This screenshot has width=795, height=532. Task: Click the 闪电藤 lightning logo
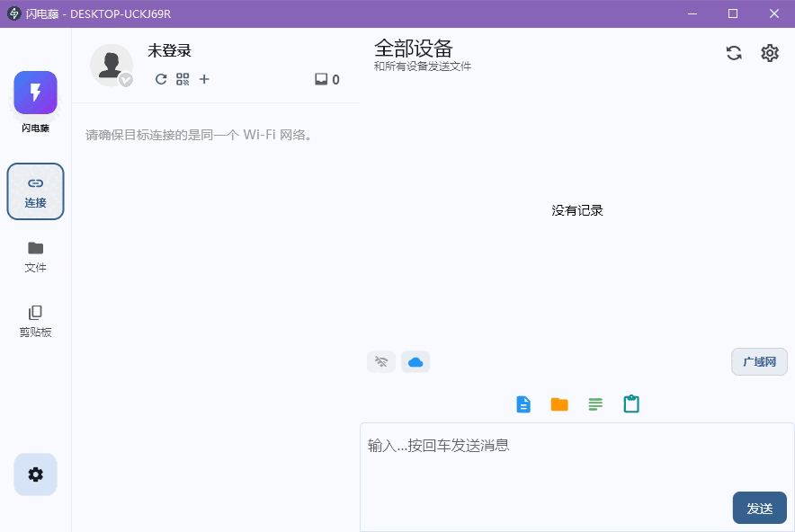point(35,93)
